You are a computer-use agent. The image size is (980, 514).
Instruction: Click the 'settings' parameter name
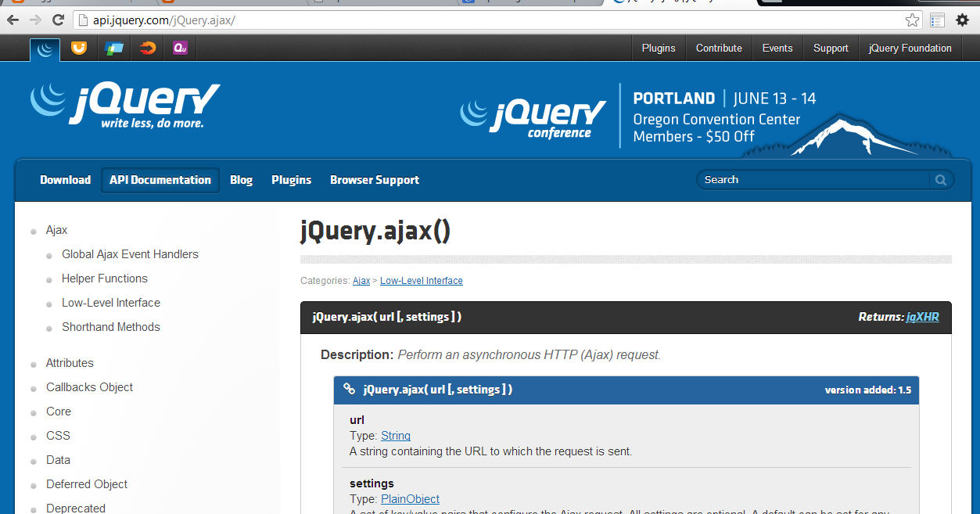372,483
